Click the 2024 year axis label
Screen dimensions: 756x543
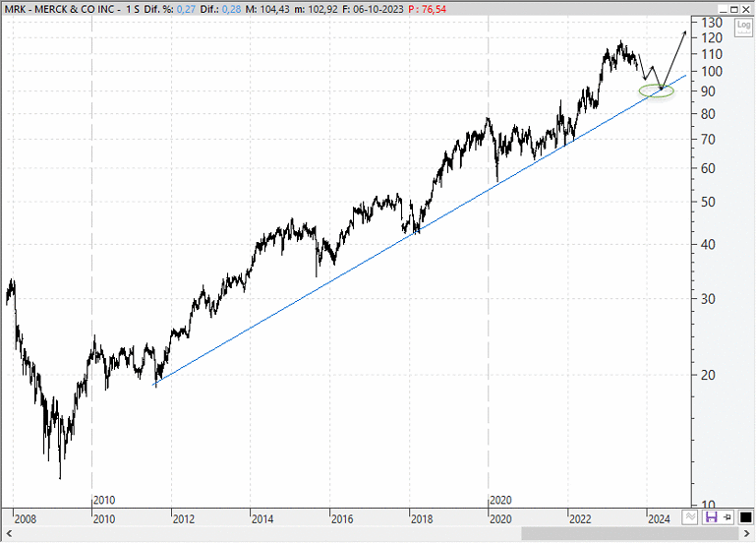pyautogui.click(x=659, y=519)
